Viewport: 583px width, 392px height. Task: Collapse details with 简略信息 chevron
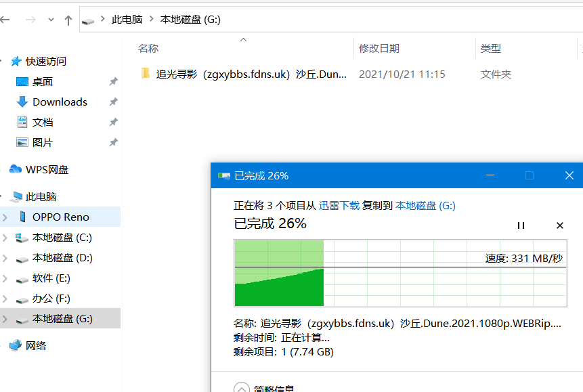click(x=242, y=388)
